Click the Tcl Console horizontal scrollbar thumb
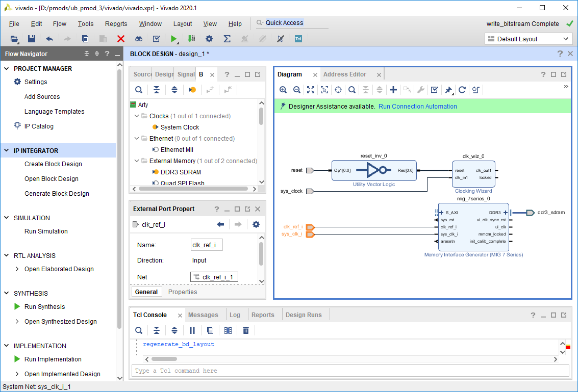Screen dimensions: 578x392 point(164,359)
